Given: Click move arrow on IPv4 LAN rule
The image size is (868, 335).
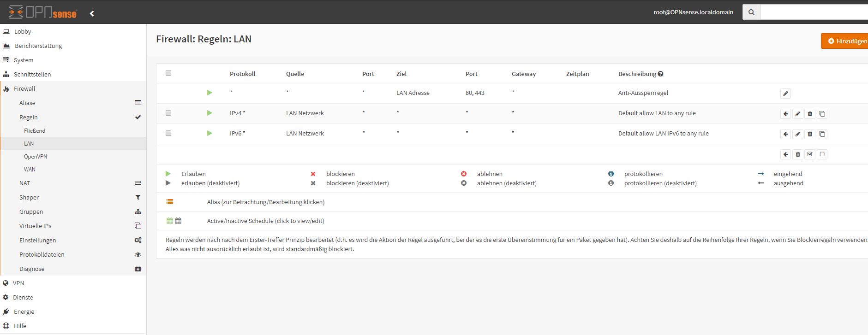Looking at the screenshot, I should [x=785, y=114].
